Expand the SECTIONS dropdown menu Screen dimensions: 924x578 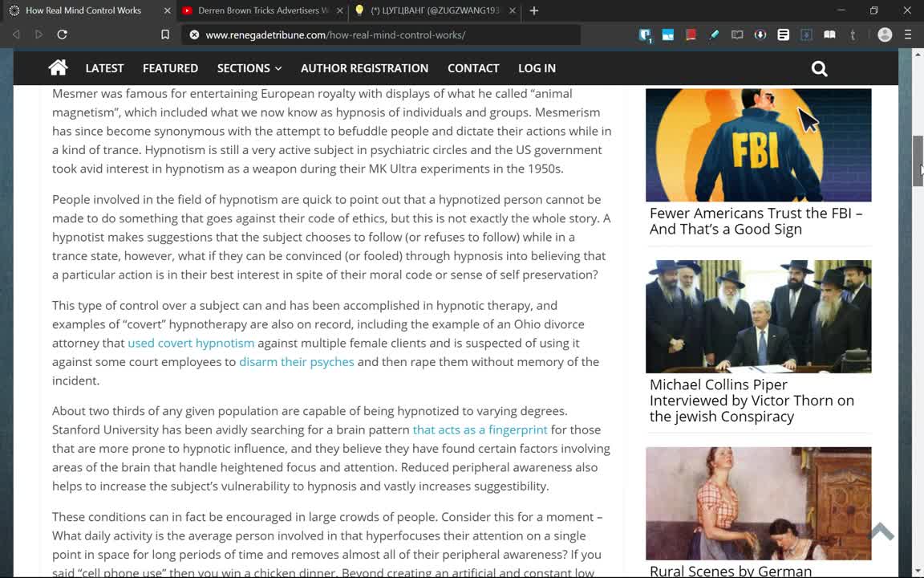point(249,68)
